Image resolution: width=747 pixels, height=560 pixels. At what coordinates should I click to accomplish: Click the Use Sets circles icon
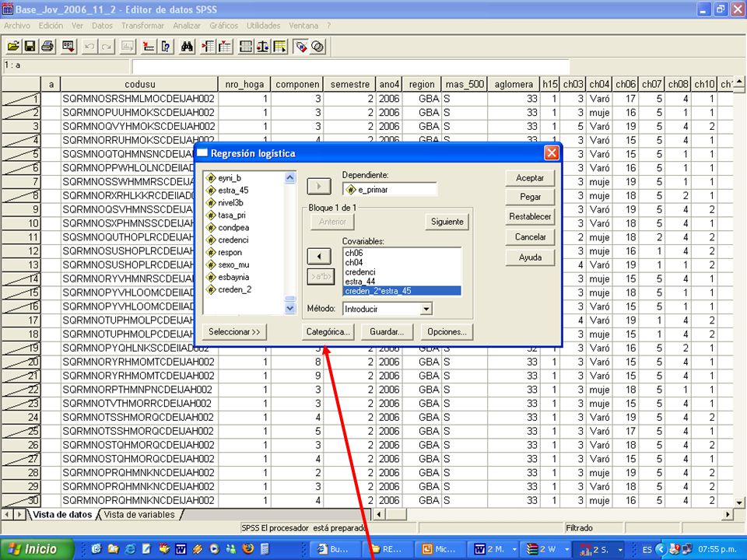tap(317, 47)
